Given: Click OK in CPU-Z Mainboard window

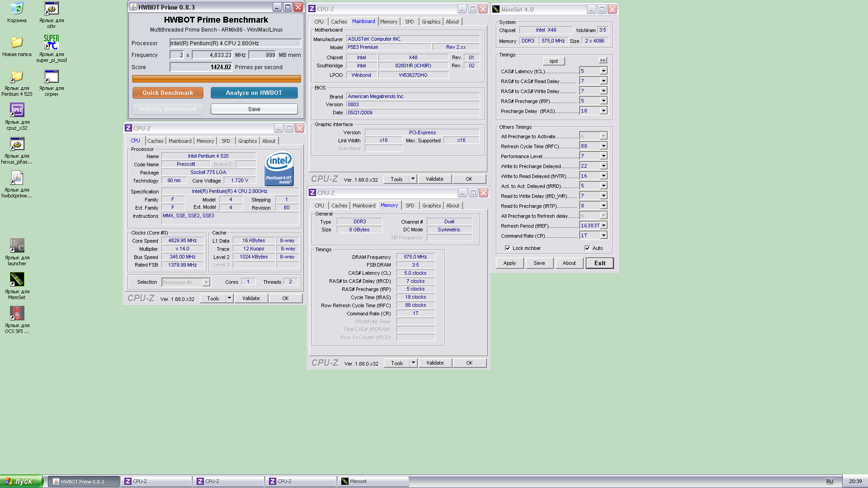Looking at the screenshot, I should point(469,179).
